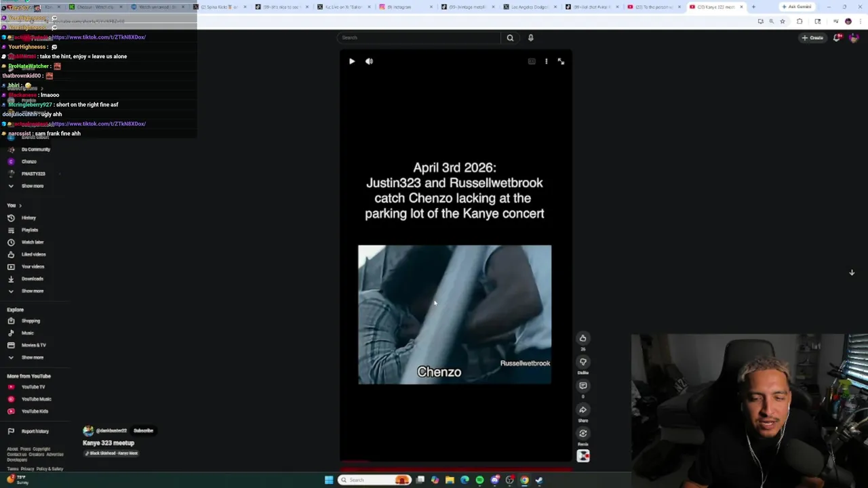This screenshot has height=488, width=868.
Task: Open the weather widget showing Sunny
Action: coord(18,480)
